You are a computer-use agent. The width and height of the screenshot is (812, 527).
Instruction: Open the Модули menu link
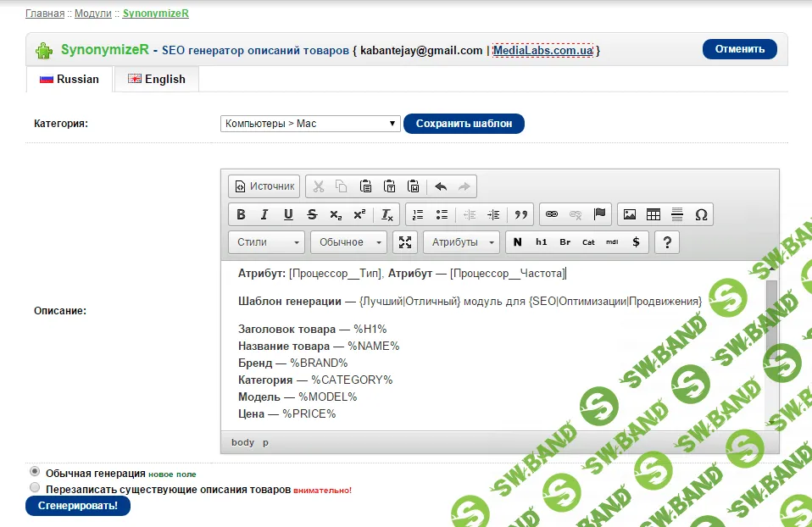click(92, 13)
